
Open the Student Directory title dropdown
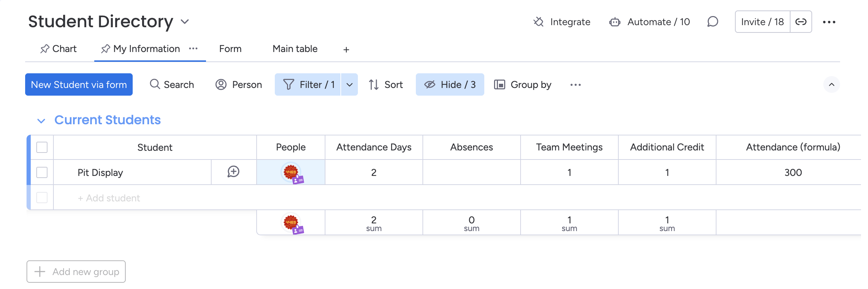[185, 22]
